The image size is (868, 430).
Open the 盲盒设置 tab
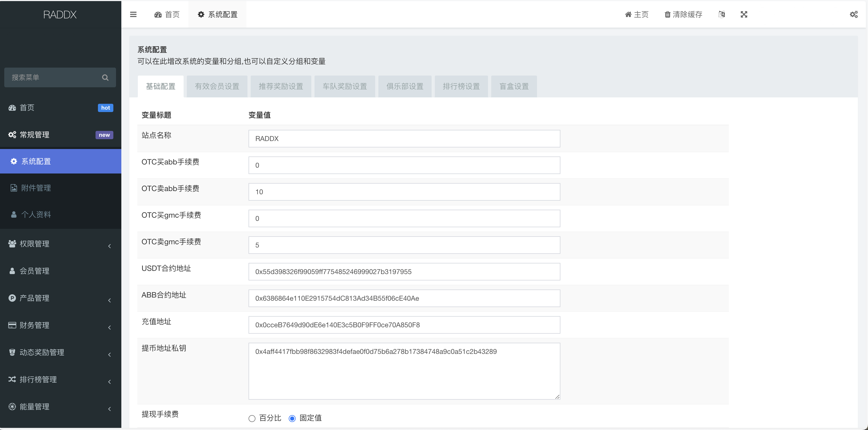514,86
